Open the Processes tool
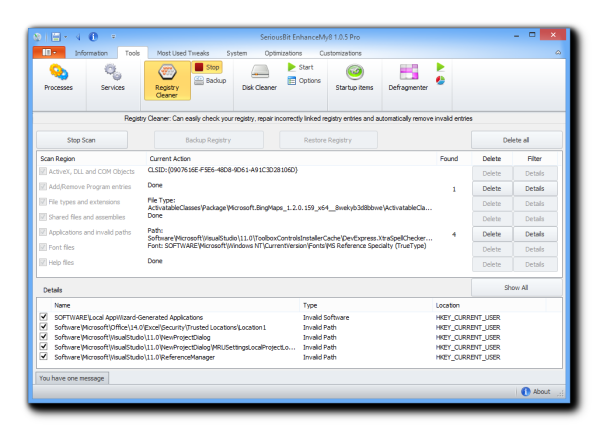This screenshot has width=600, height=433. (x=58, y=77)
